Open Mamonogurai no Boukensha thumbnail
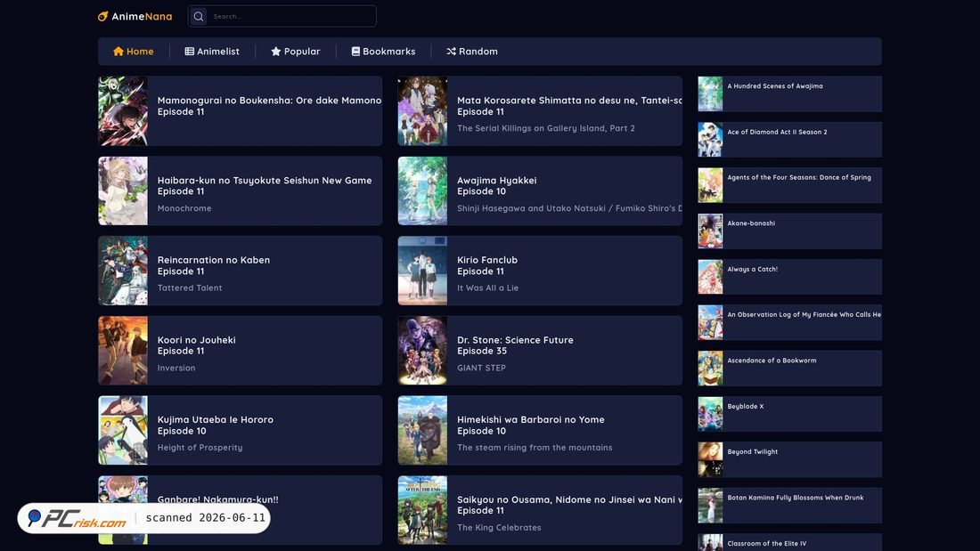Screen dimensions: 980x551 point(123,111)
